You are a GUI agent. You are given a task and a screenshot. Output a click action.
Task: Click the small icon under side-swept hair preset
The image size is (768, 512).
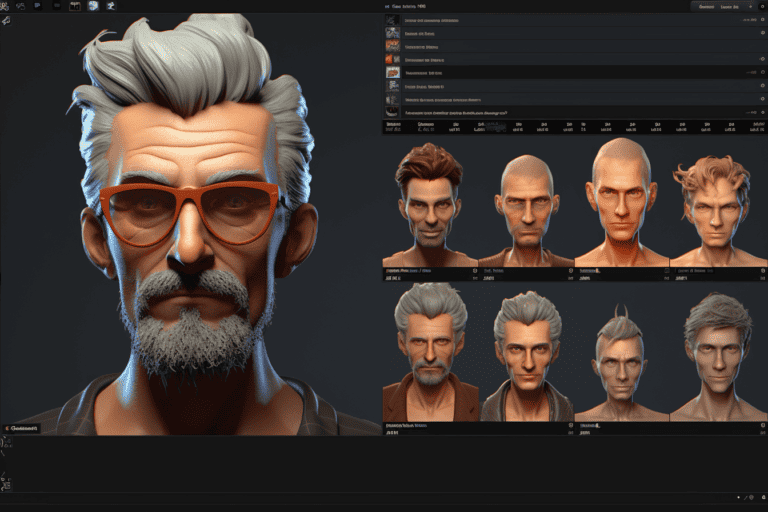tap(763, 425)
